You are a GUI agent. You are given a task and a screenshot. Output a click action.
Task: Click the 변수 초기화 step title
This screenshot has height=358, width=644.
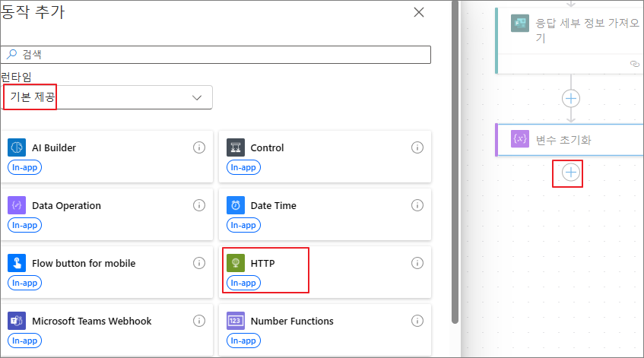pyautogui.click(x=563, y=140)
